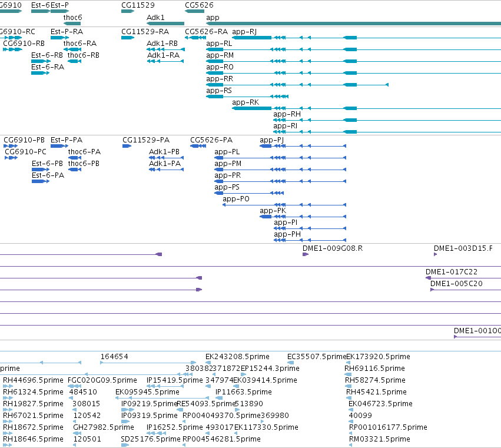The height and width of the screenshot is (448, 501).
Task: Select transcript CG6910-RB label
Action: point(24,44)
